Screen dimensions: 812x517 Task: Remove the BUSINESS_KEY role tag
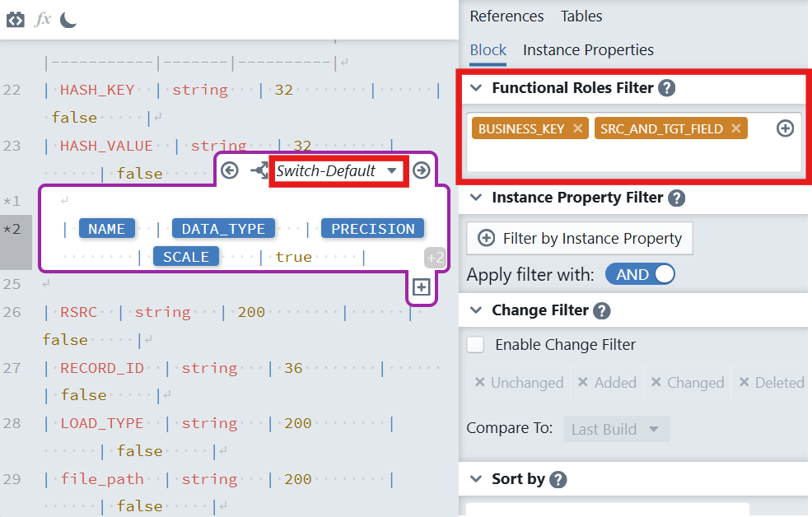tap(577, 128)
